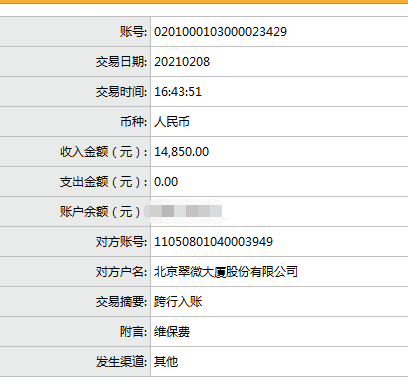Click the 交易摘要 field label
Image resolution: width=408 pixels, height=383 pixels.
click(x=121, y=302)
